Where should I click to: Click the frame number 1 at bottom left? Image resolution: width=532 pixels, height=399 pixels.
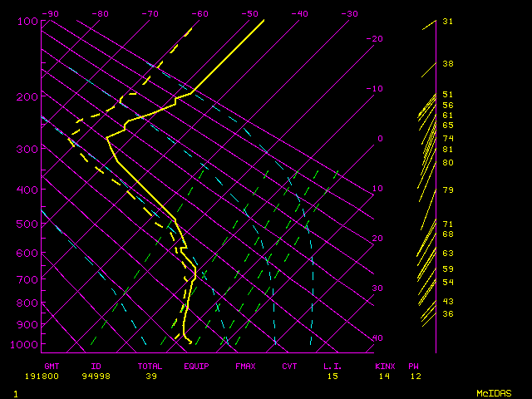pyautogui.click(x=16, y=392)
